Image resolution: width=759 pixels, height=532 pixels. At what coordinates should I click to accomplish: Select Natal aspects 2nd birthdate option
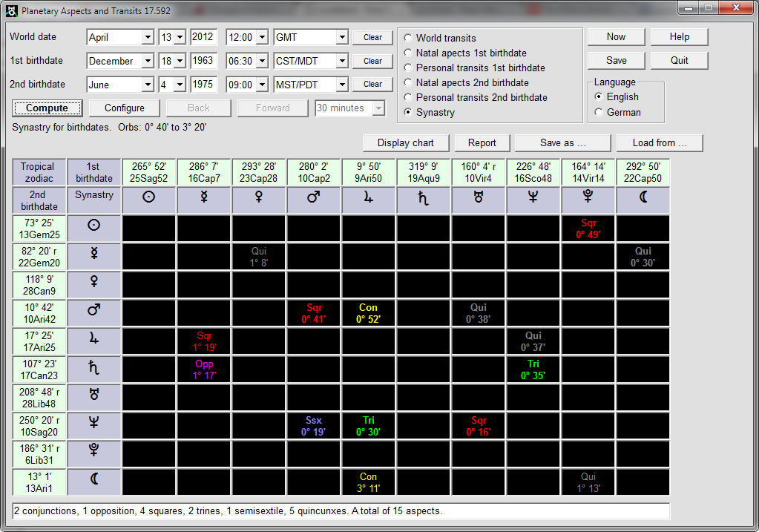tap(408, 82)
